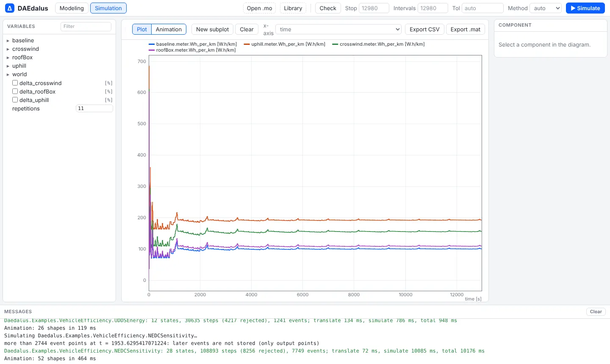Clear the messages log
Screen dimensions: 610x364
(596, 312)
